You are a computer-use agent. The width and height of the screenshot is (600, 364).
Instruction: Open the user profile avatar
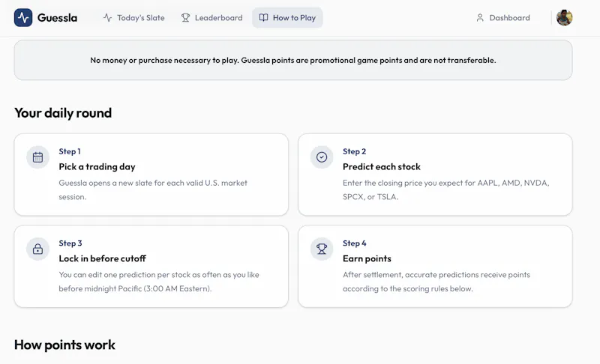point(565,17)
